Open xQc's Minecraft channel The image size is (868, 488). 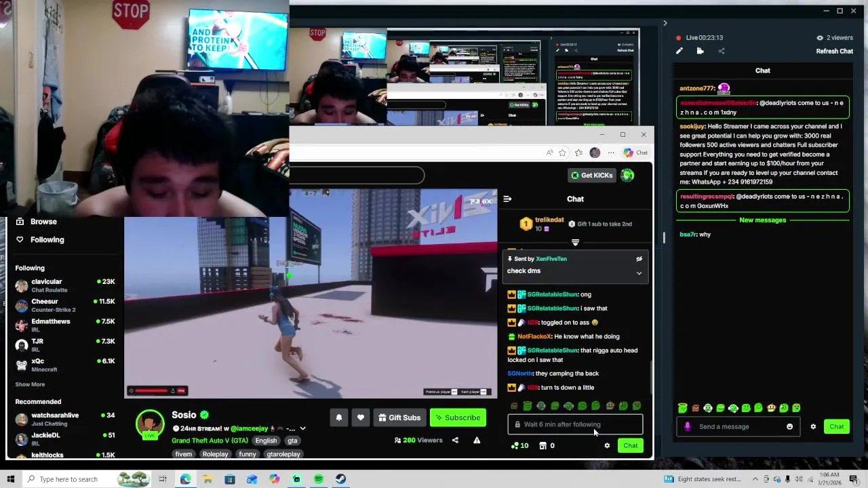pos(64,365)
